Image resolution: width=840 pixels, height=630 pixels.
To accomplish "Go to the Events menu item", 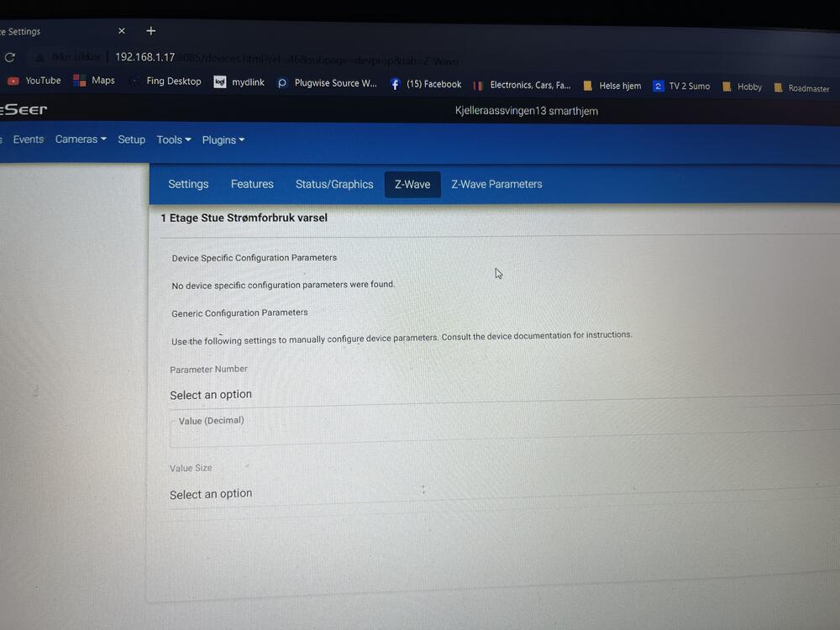I will (x=29, y=139).
